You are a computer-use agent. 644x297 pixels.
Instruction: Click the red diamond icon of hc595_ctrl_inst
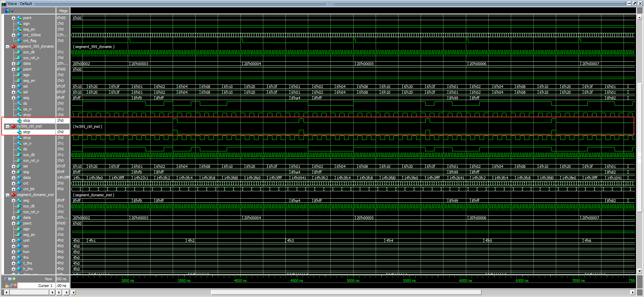point(13,126)
